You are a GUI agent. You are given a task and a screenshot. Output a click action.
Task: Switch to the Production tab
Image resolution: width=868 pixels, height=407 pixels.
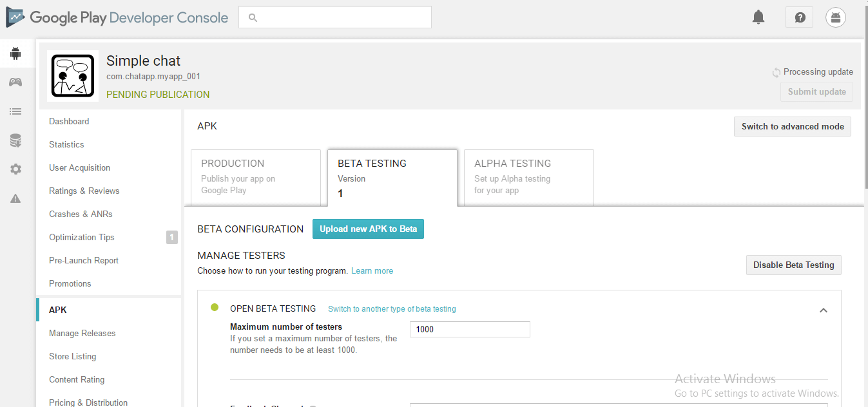[256, 176]
